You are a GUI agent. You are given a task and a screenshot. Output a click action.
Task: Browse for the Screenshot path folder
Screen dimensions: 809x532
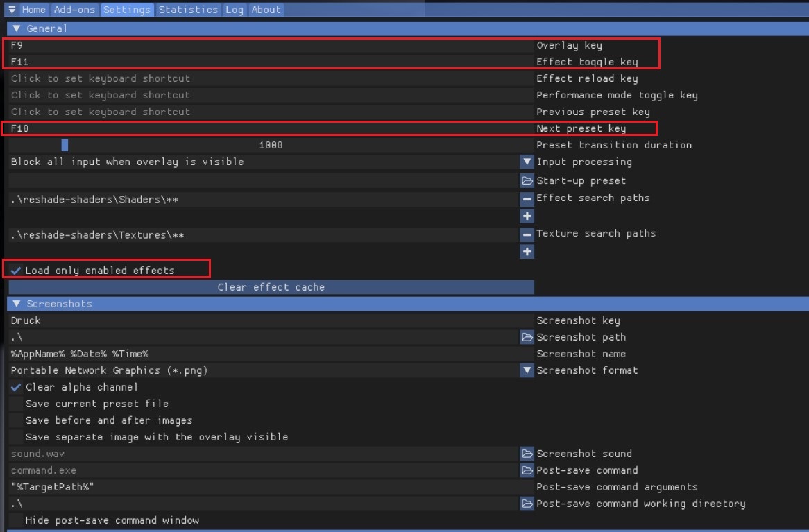(527, 337)
